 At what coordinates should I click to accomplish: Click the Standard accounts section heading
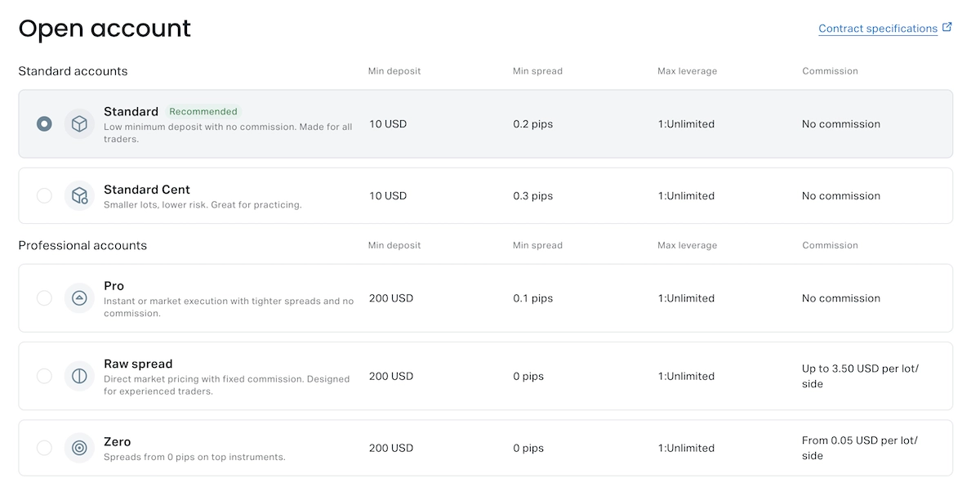click(73, 71)
